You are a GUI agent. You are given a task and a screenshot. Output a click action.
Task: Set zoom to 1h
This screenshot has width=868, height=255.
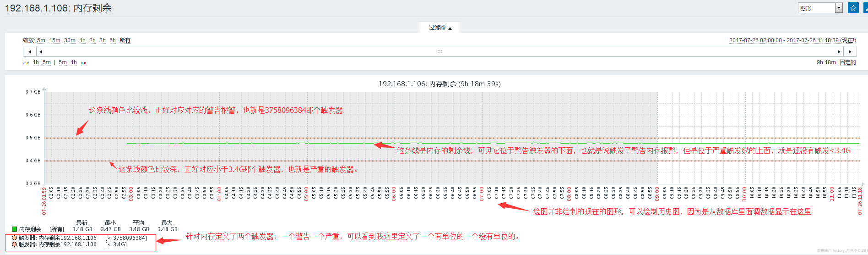point(82,40)
